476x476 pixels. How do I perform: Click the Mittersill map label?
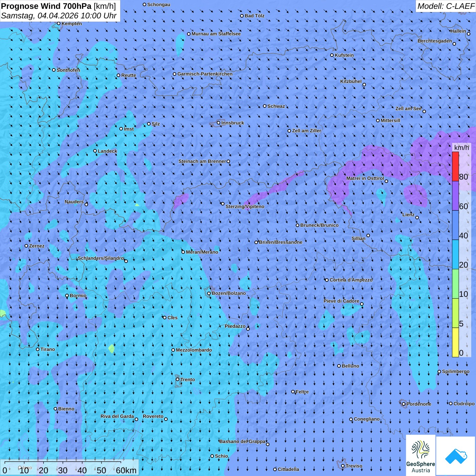click(x=390, y=120)
